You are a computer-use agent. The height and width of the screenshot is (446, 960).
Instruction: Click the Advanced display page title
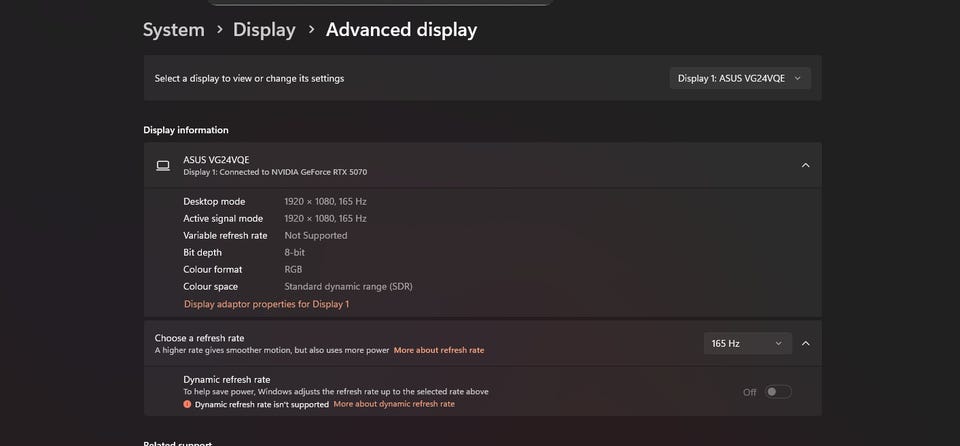[401, 30]
